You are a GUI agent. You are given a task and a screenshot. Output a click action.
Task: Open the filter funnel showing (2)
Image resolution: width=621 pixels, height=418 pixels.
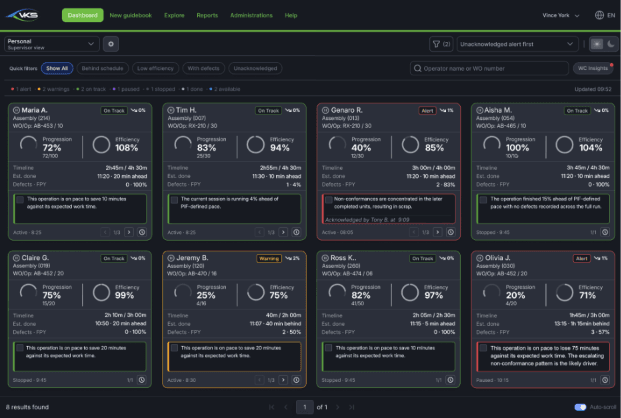click(x=441, y=44)
